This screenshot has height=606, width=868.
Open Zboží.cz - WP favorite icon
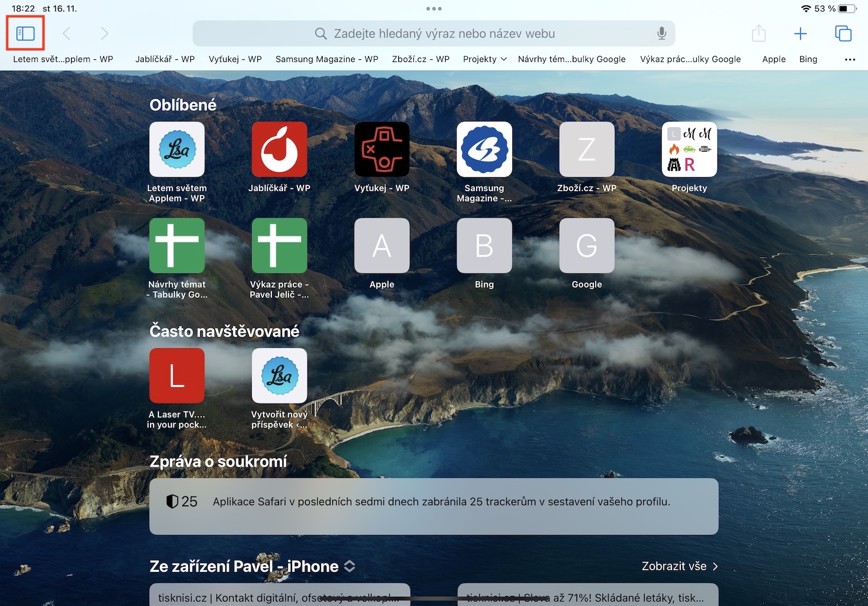pos(587,149)
